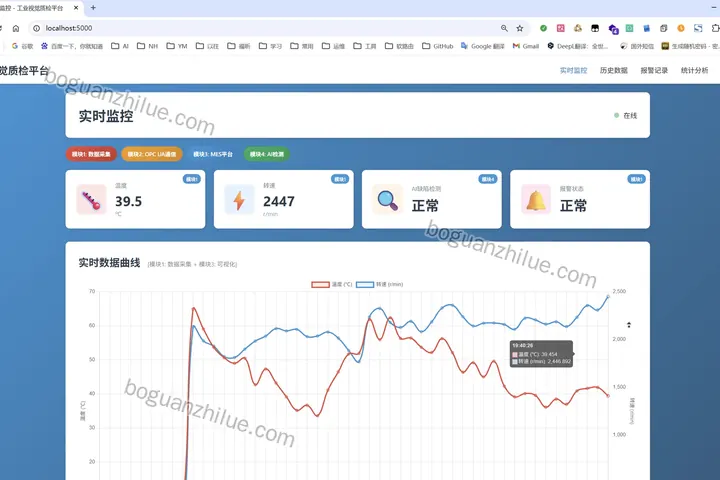Click the green checkmark extension icon

click(x=543, y=28)
